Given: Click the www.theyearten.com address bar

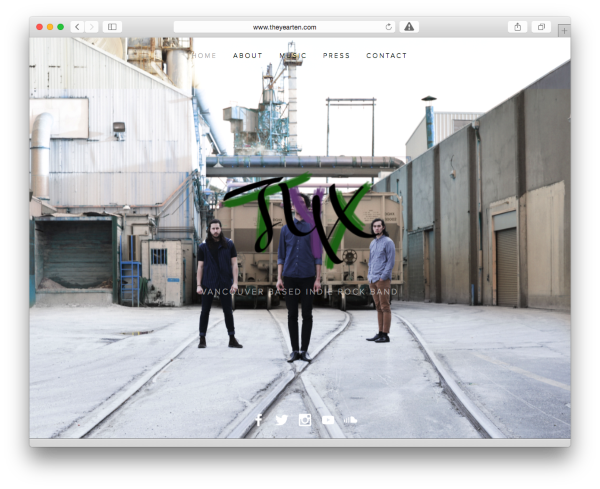Looking at the screenshot, I should point(285,27).
